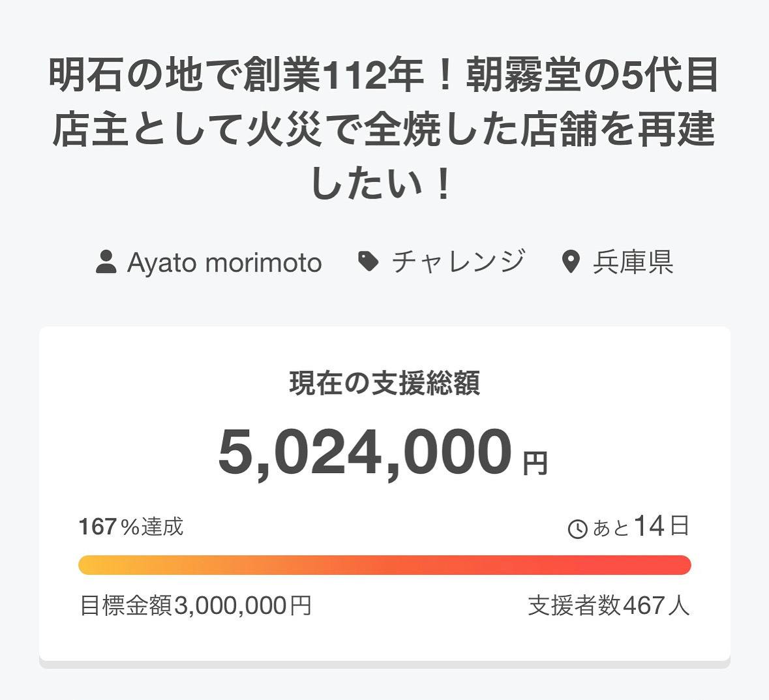Click the clock icon beside あと14日
Viewport: 769px width, 700px height.
[x=578, y=528]
